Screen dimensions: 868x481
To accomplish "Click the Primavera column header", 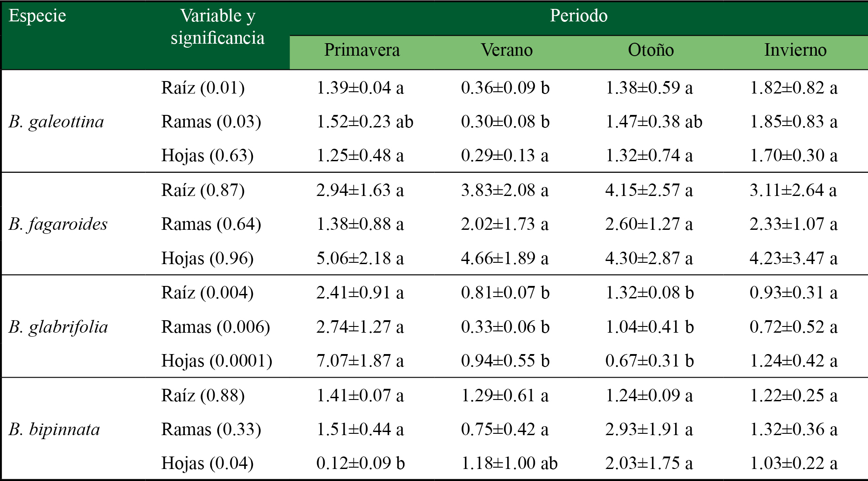I will [x=362, y=50].
